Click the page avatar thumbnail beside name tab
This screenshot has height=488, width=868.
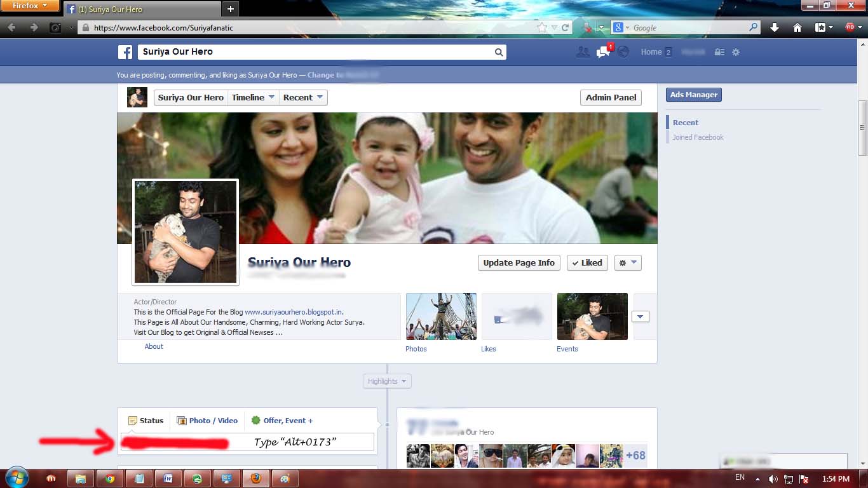coord(137,97)
